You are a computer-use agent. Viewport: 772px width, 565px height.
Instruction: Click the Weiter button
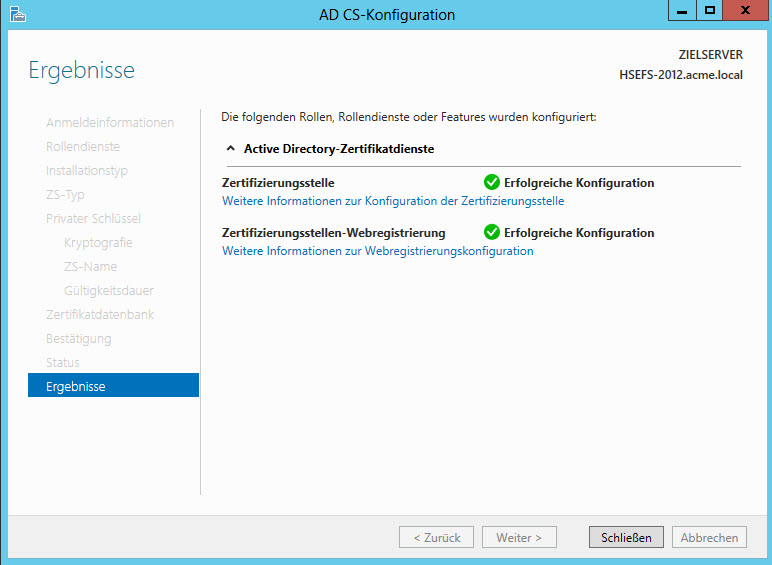click(519, 537)
